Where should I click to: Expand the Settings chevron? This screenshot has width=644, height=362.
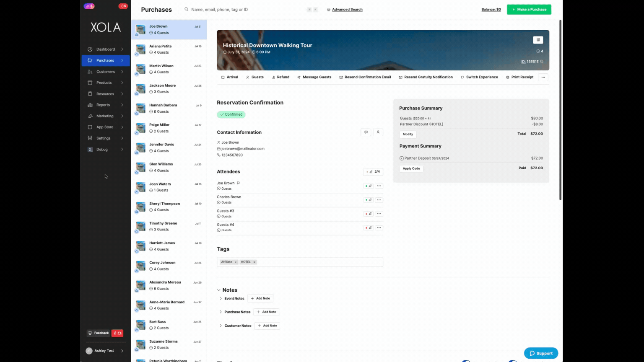(122, 138)
